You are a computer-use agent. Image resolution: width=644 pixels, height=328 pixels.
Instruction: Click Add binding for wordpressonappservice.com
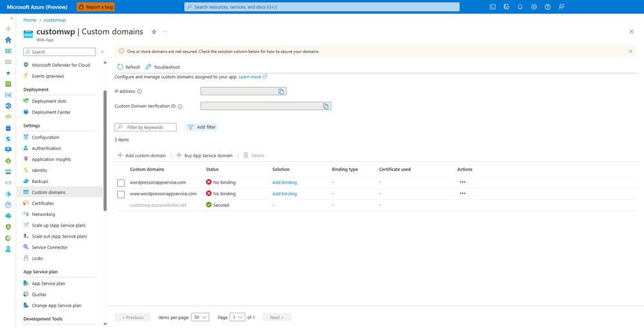pos(285,182)
